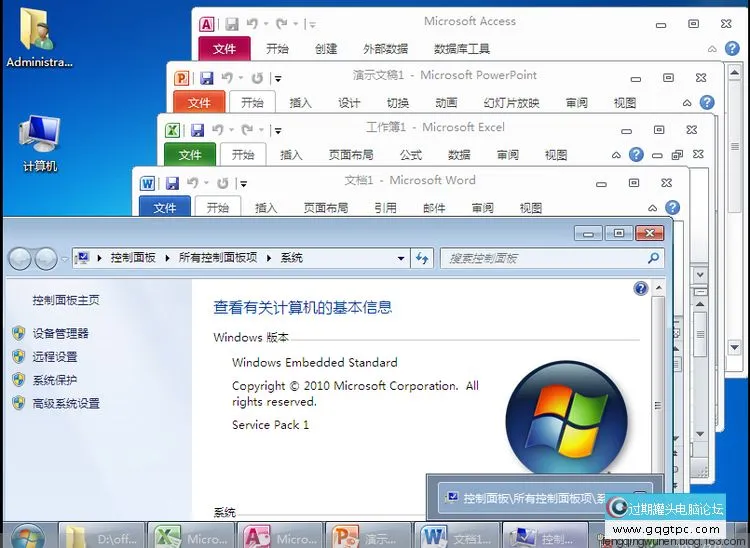The image size is (750, 548).
Task: Switch to Access taskbar button
Action: tap(279, 537)
